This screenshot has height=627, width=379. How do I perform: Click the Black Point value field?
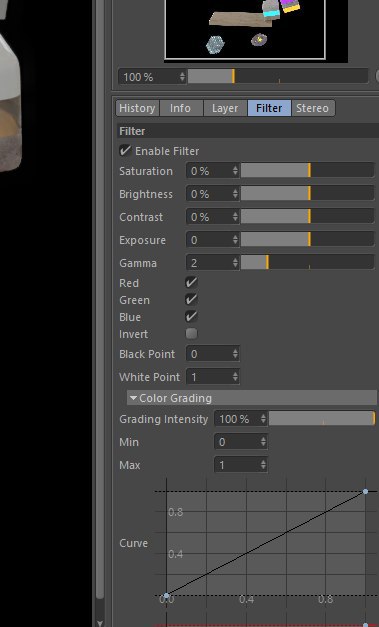tap(213, 353)
